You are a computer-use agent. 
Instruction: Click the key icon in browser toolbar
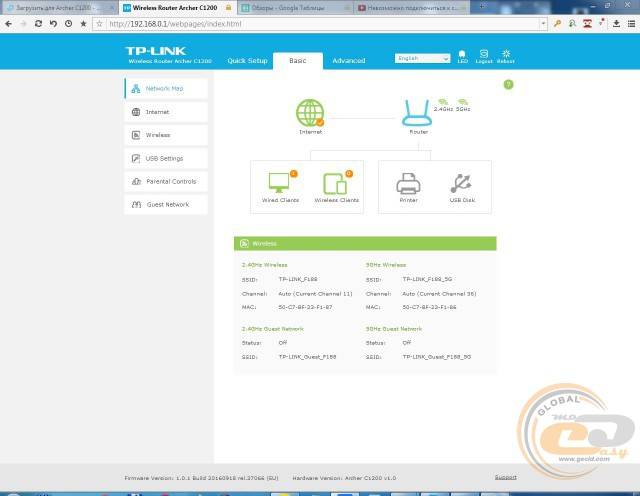pos(557,24)
